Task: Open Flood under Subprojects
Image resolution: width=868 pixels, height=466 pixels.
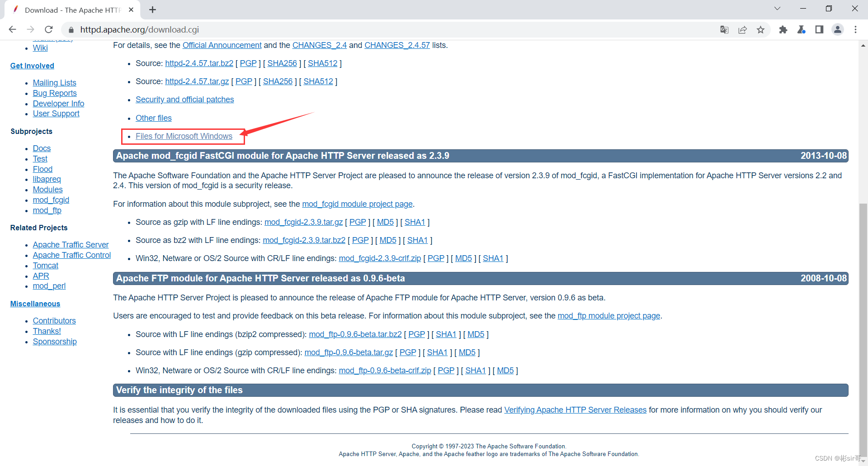Action: pyautogui.click(x=42, y=169)
